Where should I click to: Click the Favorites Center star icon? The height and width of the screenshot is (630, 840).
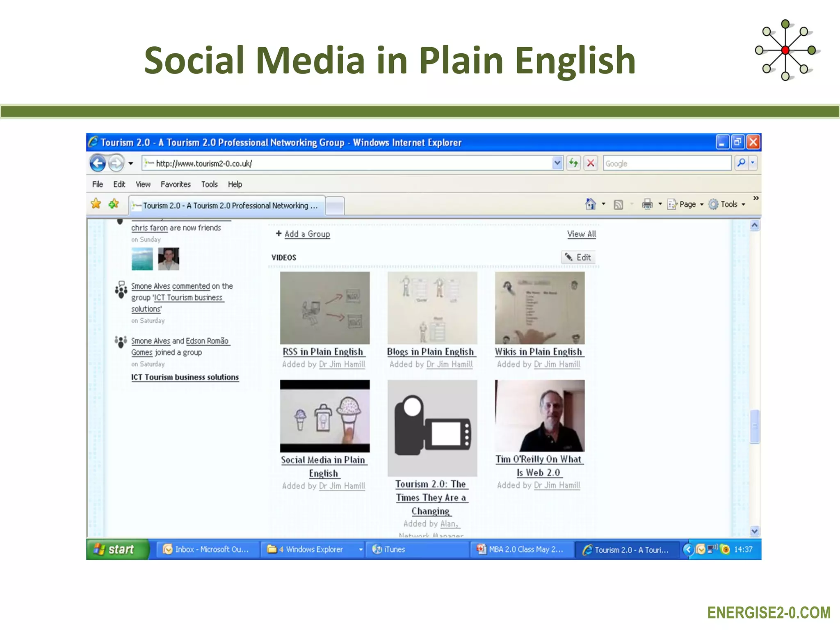(96, 203)
